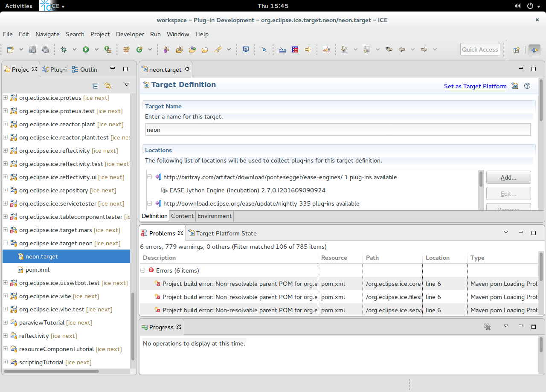Collapse org.eclipse.ice.target.neon project node
Image resolution: width=546 pixels, height=392 pixels.
(5, 243)
